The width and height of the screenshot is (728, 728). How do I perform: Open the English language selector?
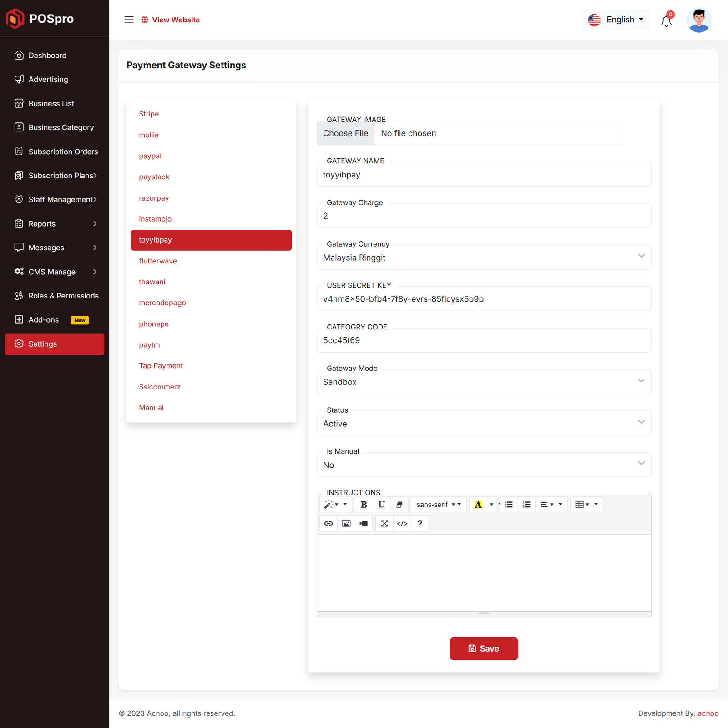click(x=616, y=20)
